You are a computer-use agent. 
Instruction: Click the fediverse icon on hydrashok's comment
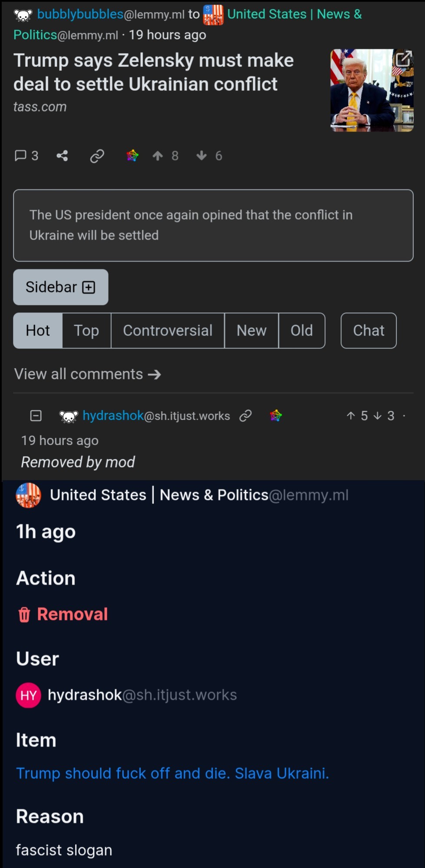[x=276, y=415]
